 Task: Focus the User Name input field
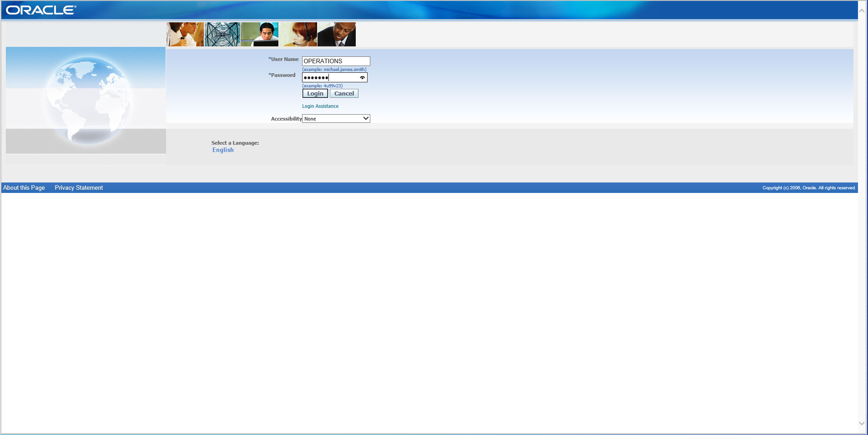(x=336, y=61)
